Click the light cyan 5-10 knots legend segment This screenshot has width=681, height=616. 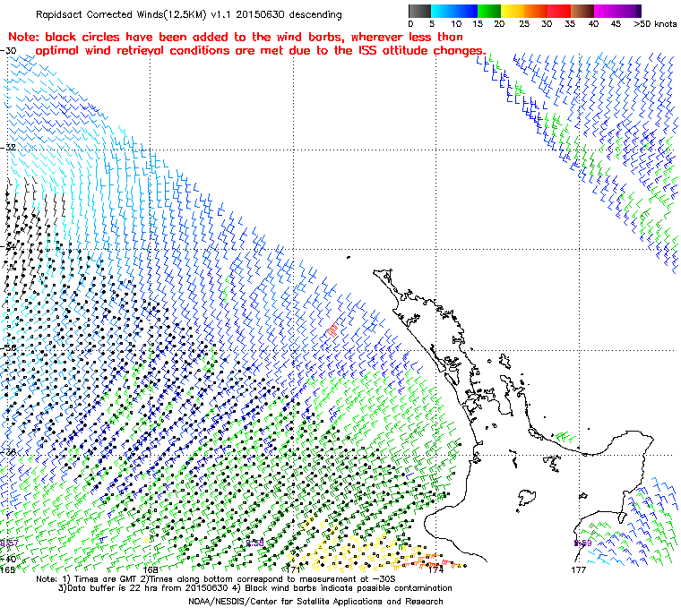click(x=443, y=11)
